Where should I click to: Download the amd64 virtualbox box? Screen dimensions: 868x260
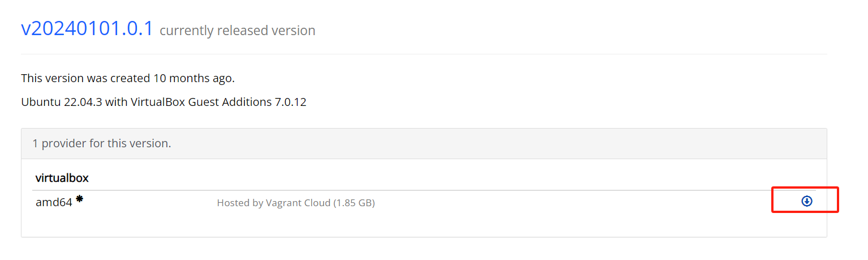[807, 201]
